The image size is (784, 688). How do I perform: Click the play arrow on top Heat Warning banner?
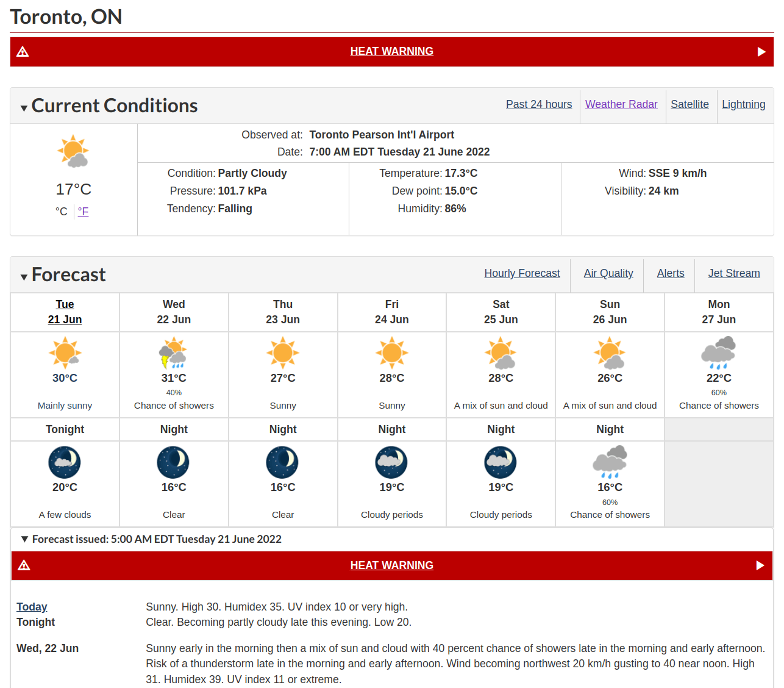point(761,52)
